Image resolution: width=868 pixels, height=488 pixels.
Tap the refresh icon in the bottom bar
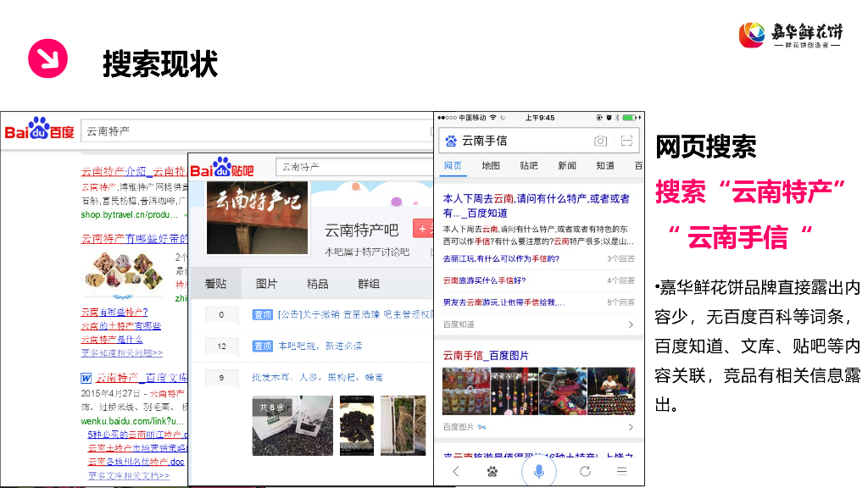(585, 471)
